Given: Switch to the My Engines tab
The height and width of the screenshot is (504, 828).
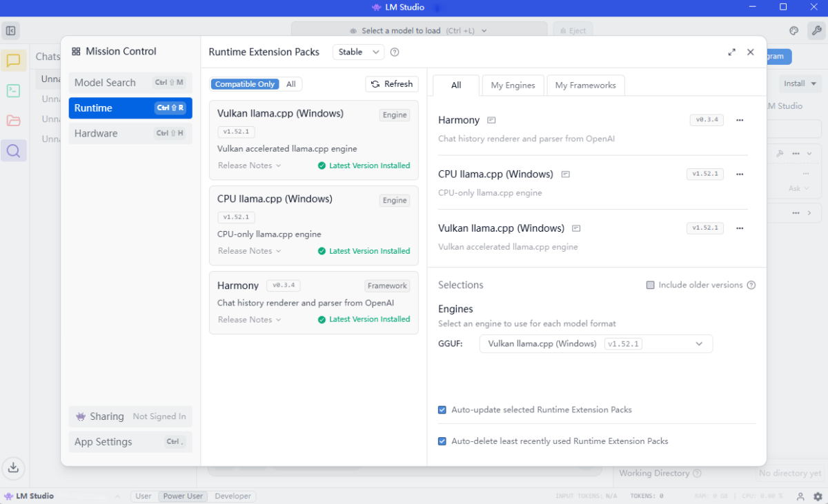Looking at the screenshot, I should (x=513, y=85).
